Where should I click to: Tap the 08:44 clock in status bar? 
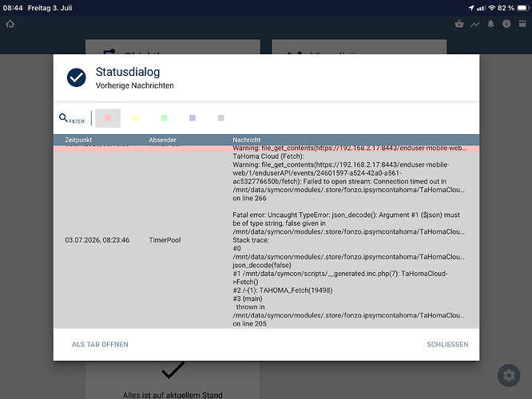(13, 8)
